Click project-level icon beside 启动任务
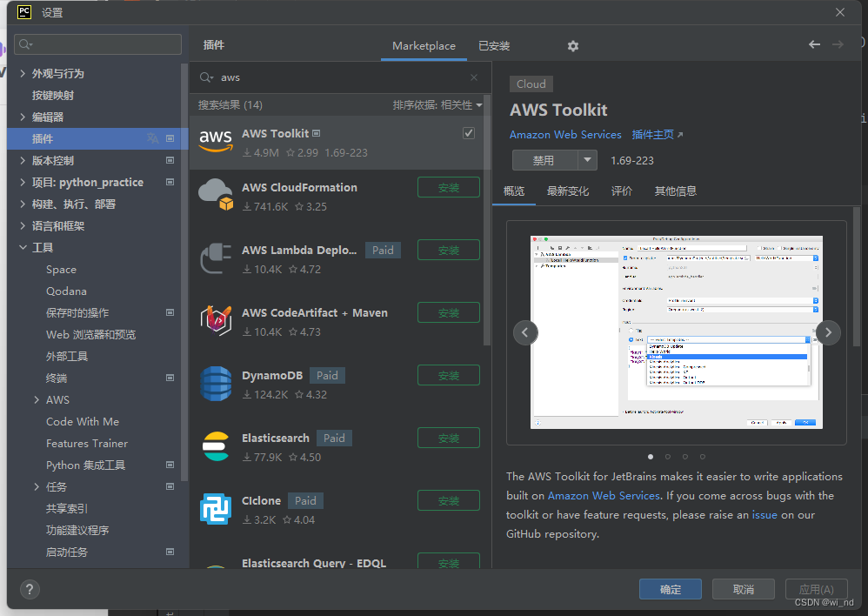This screenshot has width=868, height=616. click(x=170, y=552)
